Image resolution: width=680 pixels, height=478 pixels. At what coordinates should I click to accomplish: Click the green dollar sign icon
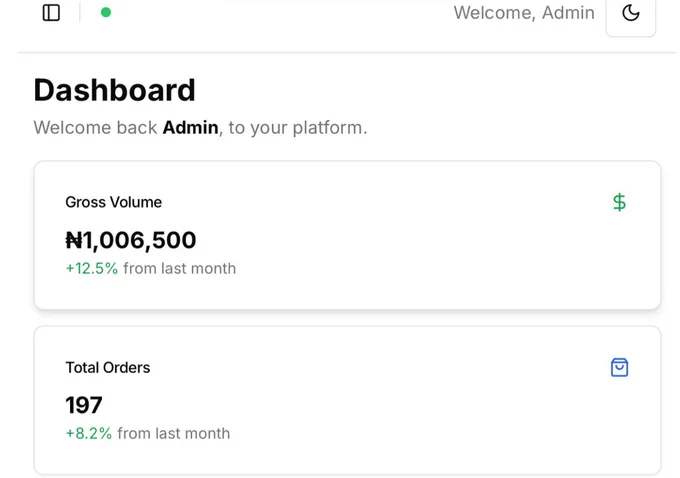(x=619, y=202)
